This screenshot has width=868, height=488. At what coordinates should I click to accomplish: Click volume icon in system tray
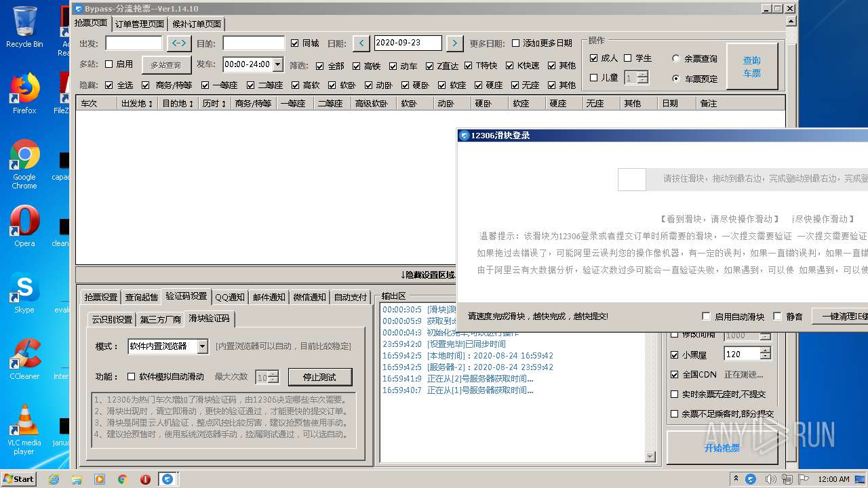tap(770, 479)
